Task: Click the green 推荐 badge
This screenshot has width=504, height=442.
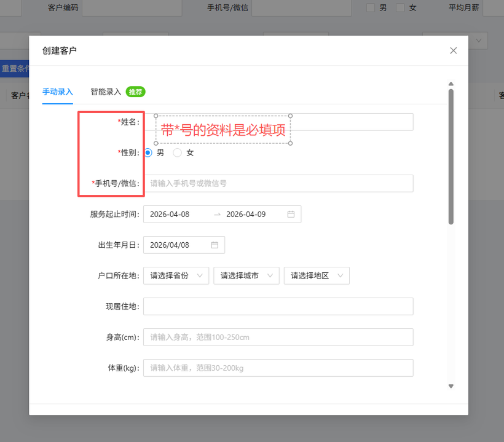Action: 135,92
